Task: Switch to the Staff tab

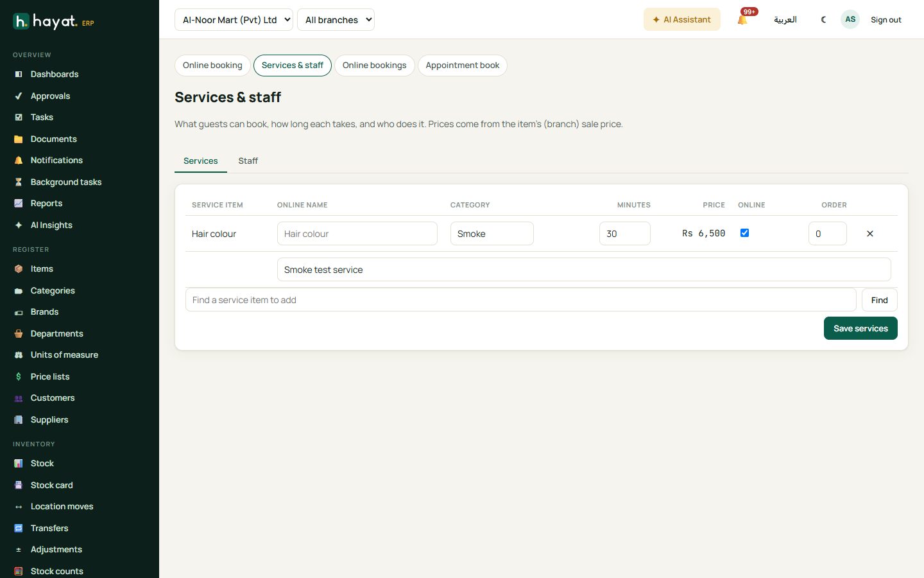Action: 248,161
